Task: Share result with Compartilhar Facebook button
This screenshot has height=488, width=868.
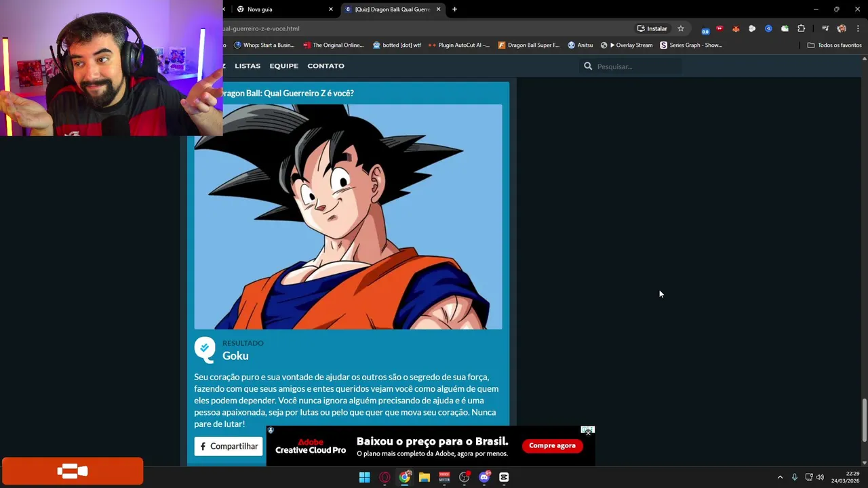Action: click(x=229, y=446)
